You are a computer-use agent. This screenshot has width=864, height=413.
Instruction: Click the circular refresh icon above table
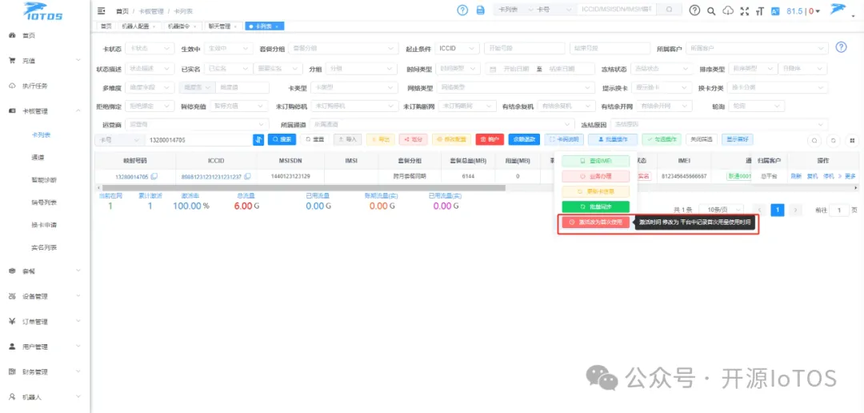(x=834, y=140)
